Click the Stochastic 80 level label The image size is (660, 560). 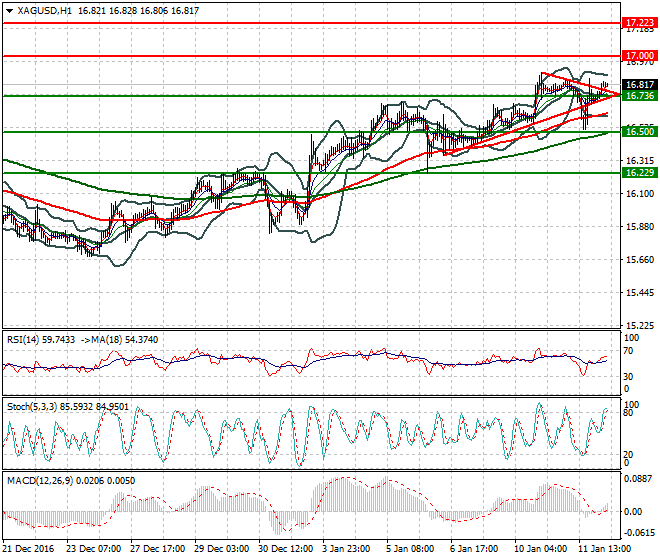tap(628, 413)
